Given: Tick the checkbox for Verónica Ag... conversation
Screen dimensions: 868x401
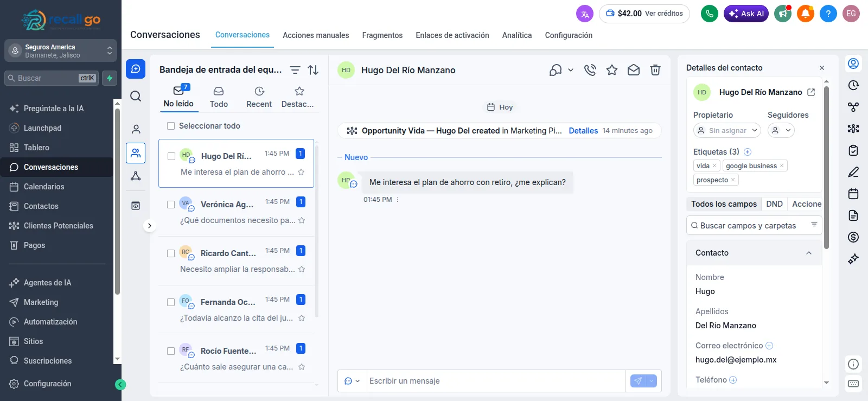Looking at the screenshot, I should tap(171, 205).
